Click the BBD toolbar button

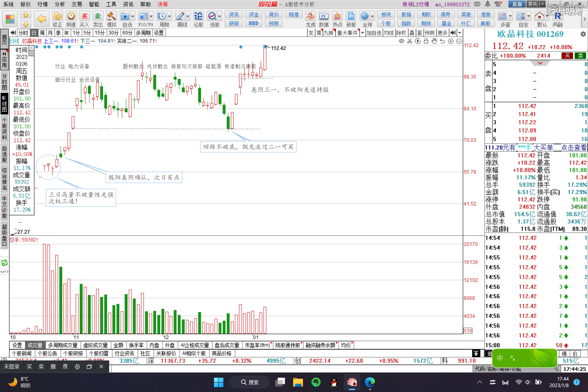(x=253, y=23)
